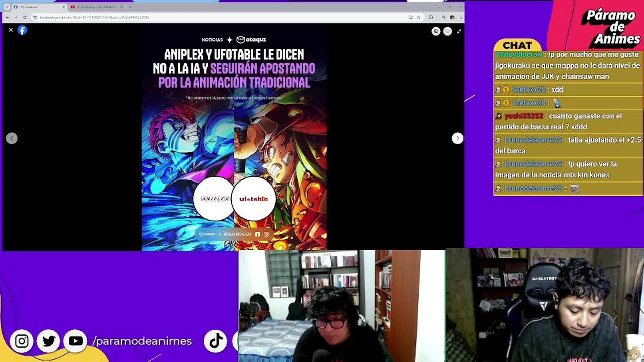Click username yoshi35252 in chat
Viewport: 644px width, 362px height.
[x=524, y=116]
